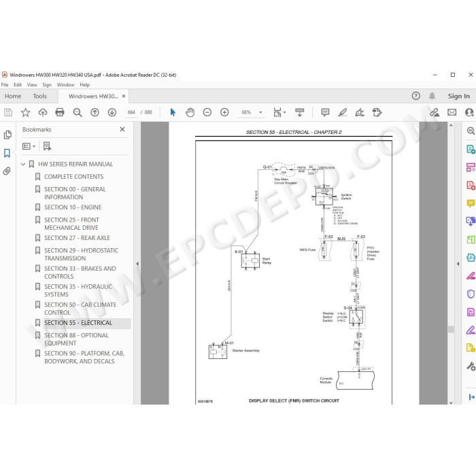Open SECTION 25 - FRONT MECHANICAL DRIVE
This screenshot has width=476, height=476.
tap(71, 224)
